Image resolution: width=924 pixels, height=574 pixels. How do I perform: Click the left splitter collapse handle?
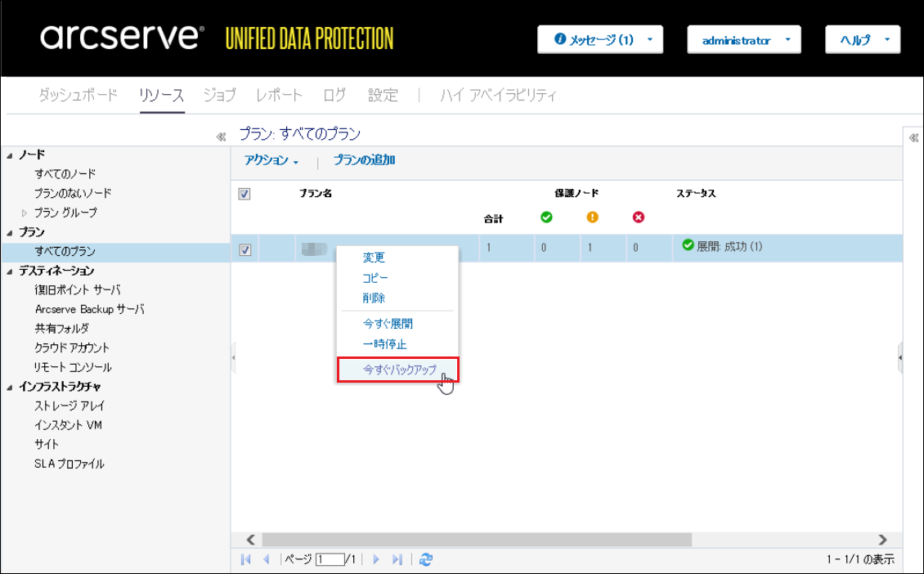(x=233, y=357)
